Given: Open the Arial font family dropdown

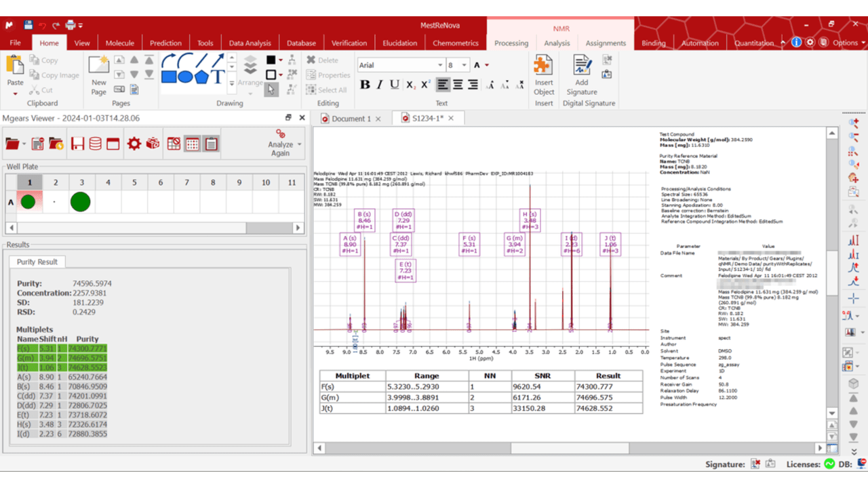Looking at the screenshot, I should click(439, 65).
